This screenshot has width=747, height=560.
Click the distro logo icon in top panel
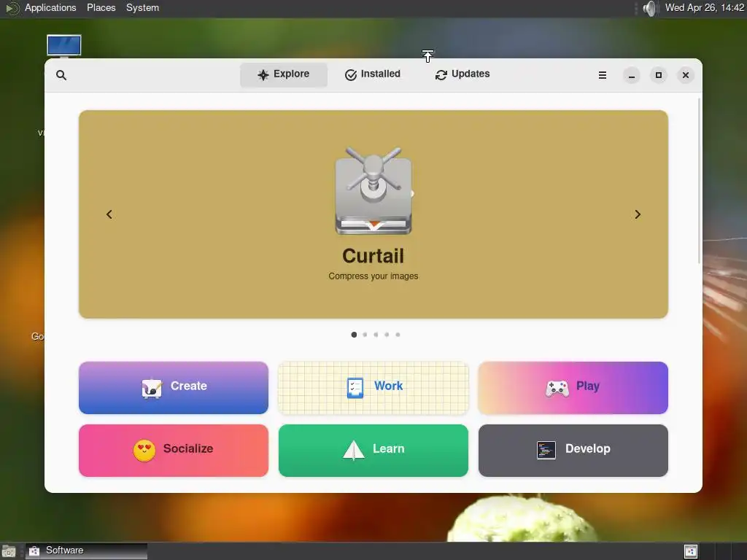point(12,8)
